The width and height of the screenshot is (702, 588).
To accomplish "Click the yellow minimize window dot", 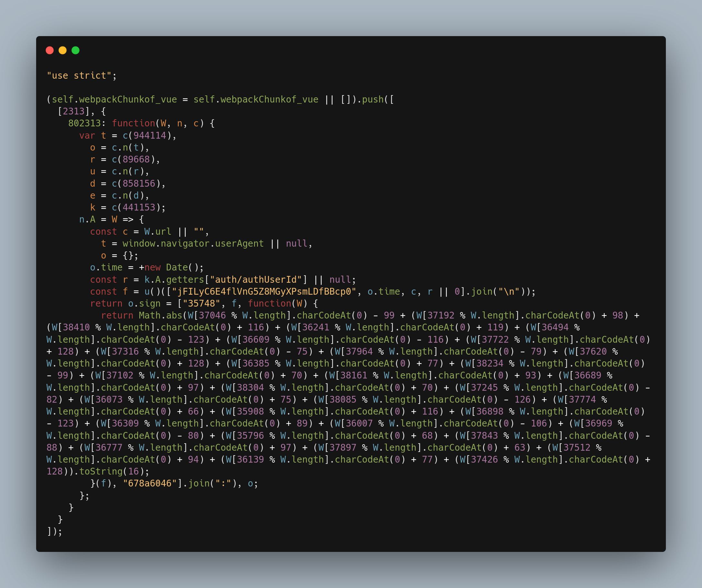I will [x=63, y=50].
